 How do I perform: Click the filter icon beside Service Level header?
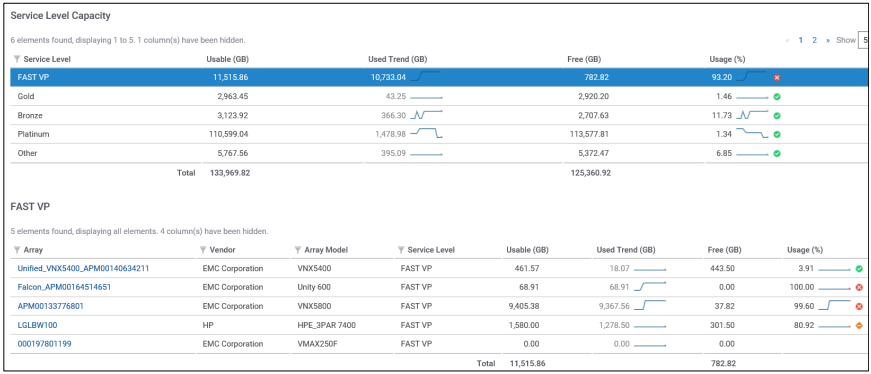point(17,59)
